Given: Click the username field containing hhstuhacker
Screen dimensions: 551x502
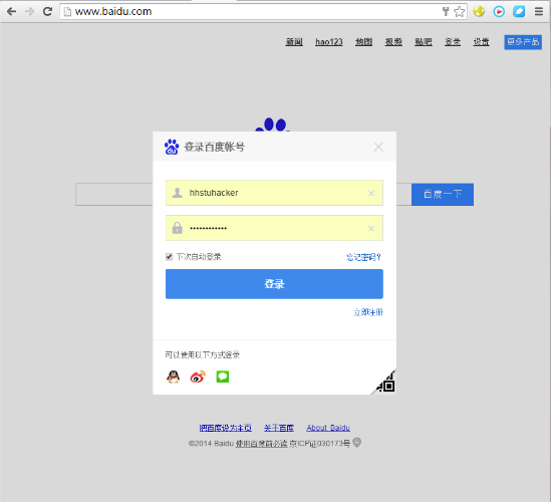Looking at the screenshot, I should point(274,193).
